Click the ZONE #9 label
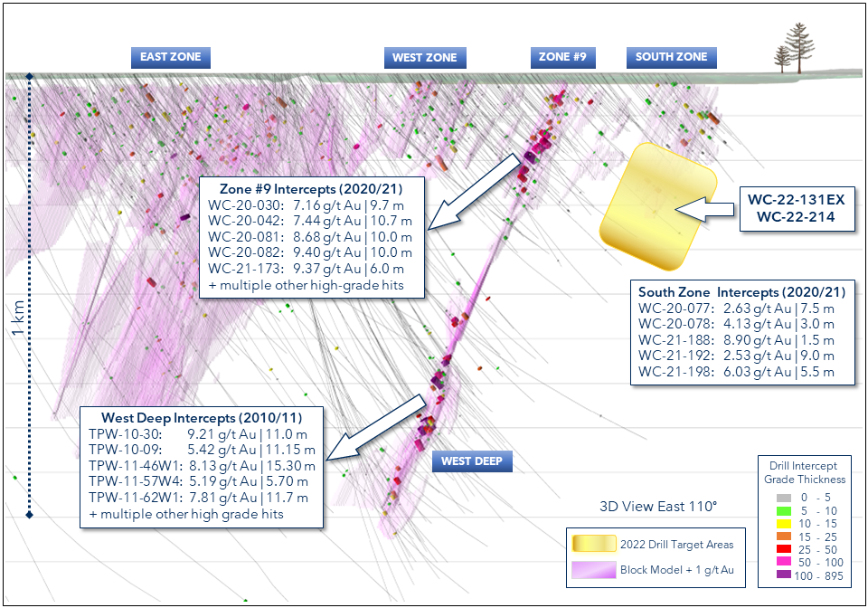The width and height of the screenshot is (868, 608). click(x=562, y=57)
